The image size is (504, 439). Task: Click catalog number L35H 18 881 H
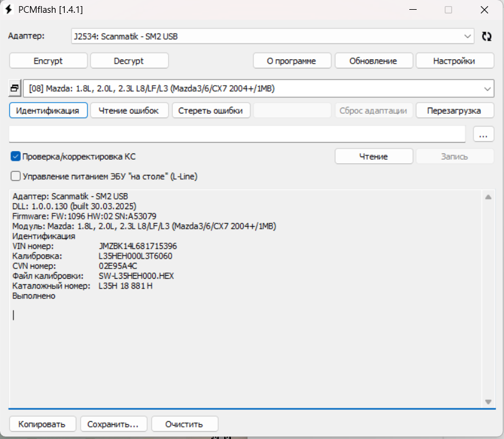[125, 286]
